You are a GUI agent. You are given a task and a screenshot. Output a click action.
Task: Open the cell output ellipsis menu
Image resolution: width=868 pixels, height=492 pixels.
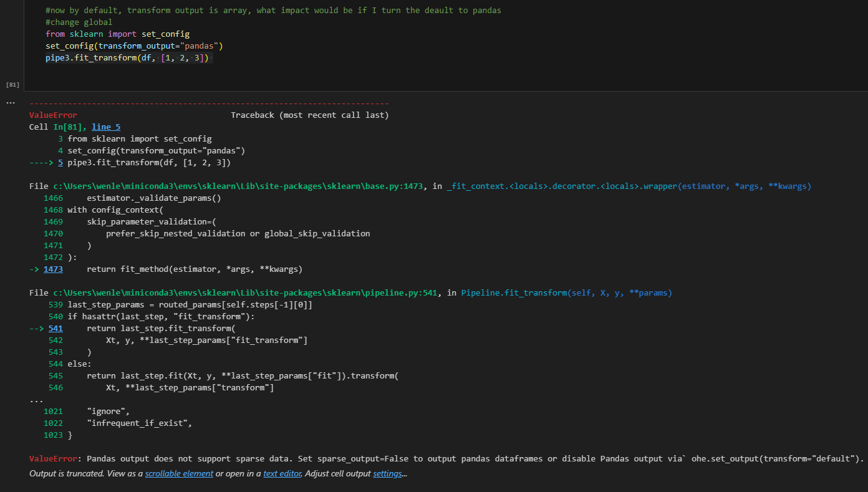tap(11, 104)
